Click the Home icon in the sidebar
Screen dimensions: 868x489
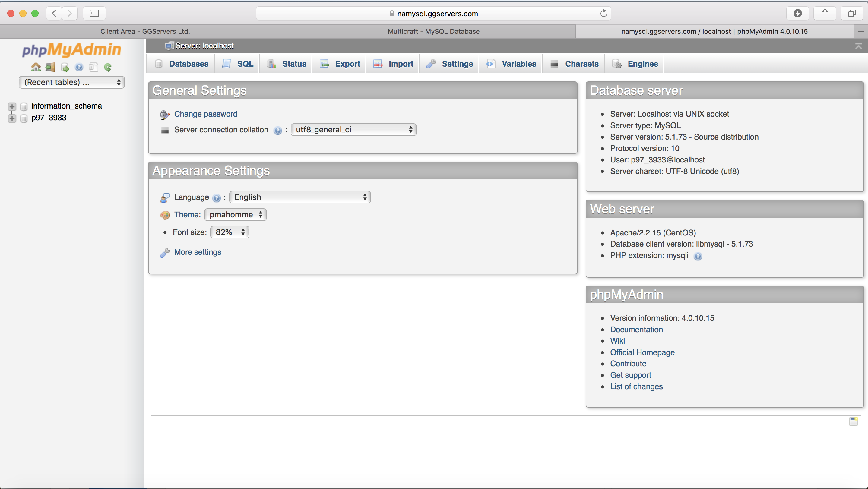36,67
